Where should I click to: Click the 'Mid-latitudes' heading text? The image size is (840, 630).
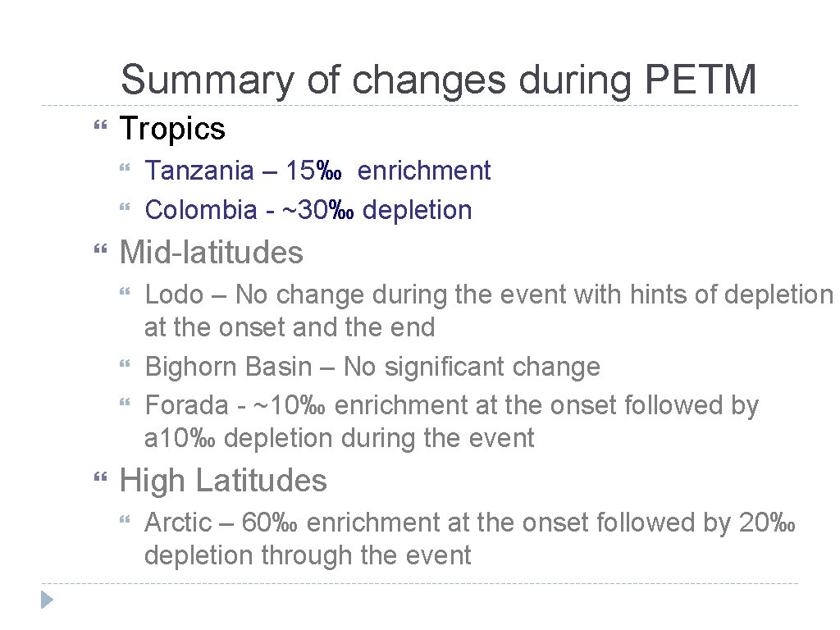pos(212,252)
